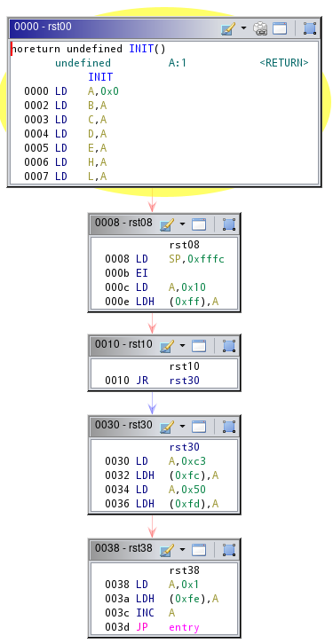Group selected vertices from rst00 header

[x=310, y=28]
